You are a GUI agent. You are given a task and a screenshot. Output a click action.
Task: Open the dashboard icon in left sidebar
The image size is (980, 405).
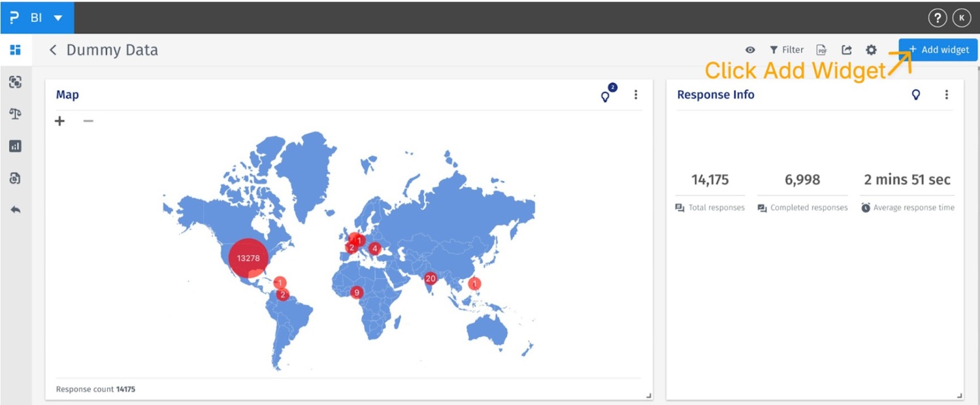pos(15,50)
